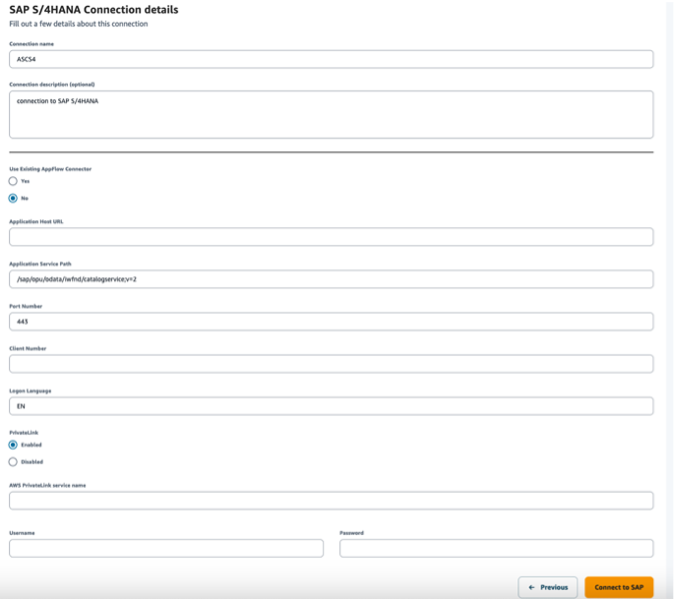Screen dimensions: 678x601
Task: Focus the Connection description text area
Action: click(x=331, y=115)
